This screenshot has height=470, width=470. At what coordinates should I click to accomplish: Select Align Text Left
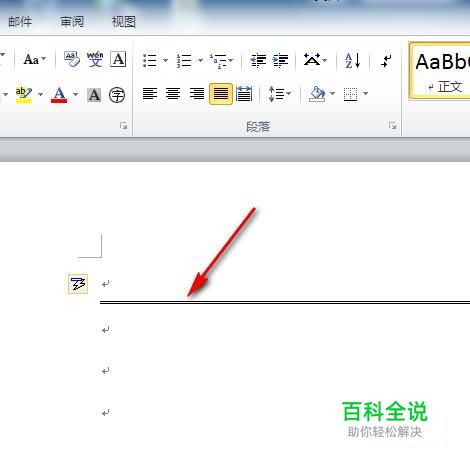click(150, 94)
